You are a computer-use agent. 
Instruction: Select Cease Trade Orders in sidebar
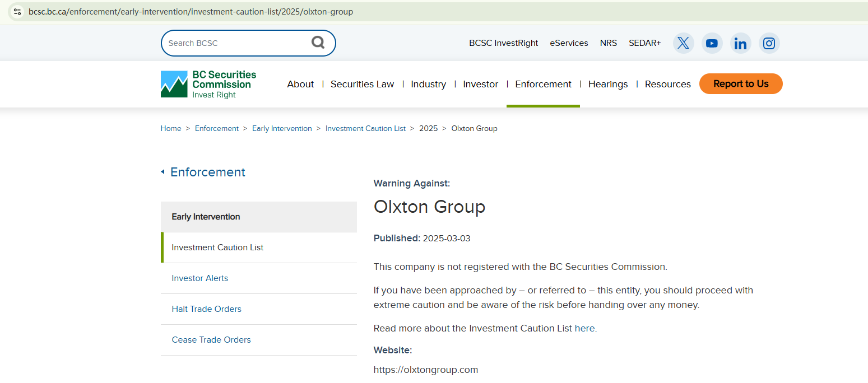pos(211,340)
